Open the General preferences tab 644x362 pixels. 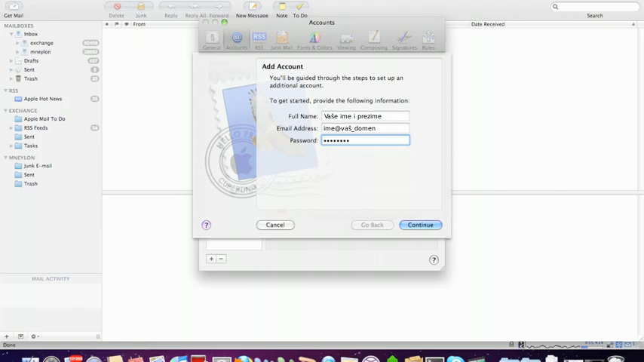click(212, 40)
